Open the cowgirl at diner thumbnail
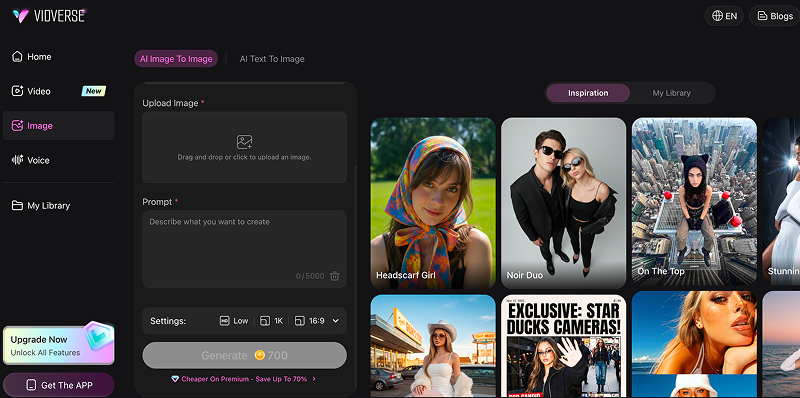800x398 pixels. point(433,346)
